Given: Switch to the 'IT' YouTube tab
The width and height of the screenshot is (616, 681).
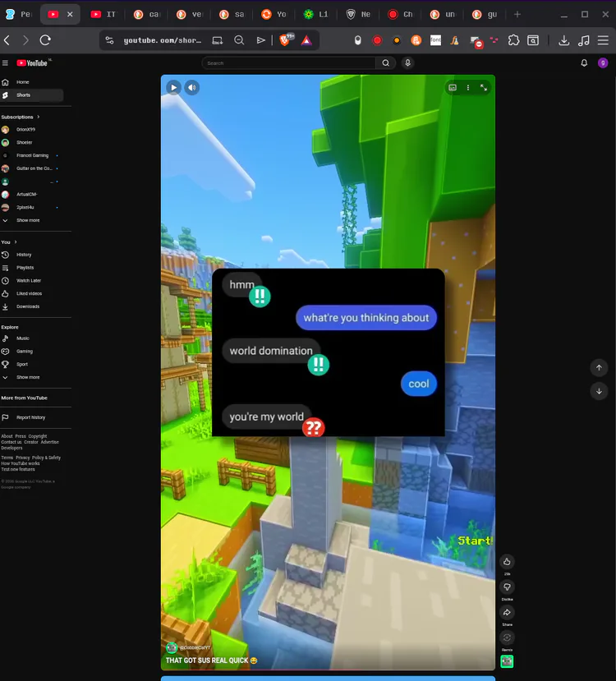Looking at the screenshot, I should pyautogui.click(x=103, y=14).
